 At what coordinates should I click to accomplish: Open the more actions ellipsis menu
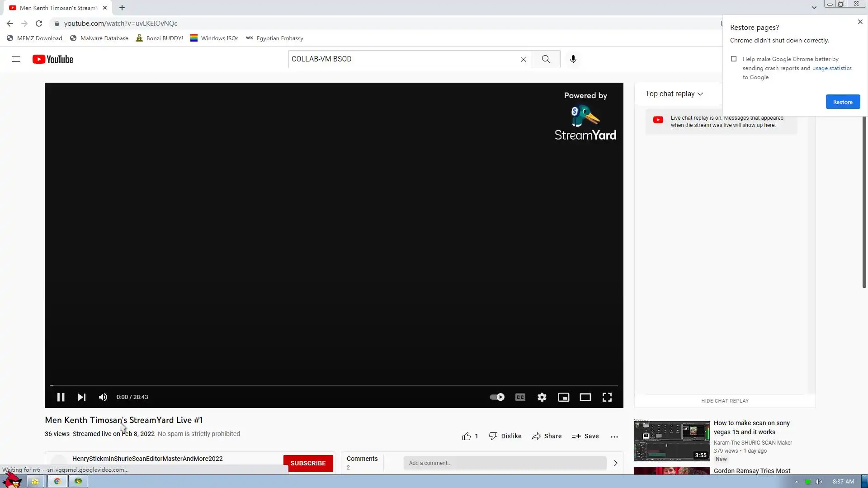(x=614, y=436)
